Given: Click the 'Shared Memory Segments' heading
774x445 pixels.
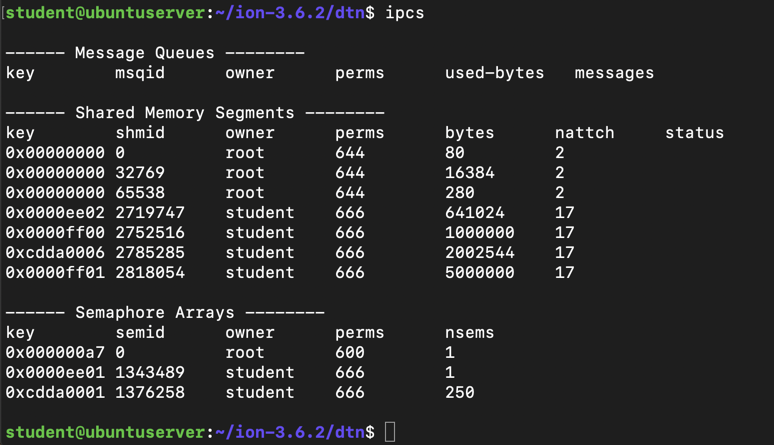Looking at the screenshot, I should coord(185,113).
